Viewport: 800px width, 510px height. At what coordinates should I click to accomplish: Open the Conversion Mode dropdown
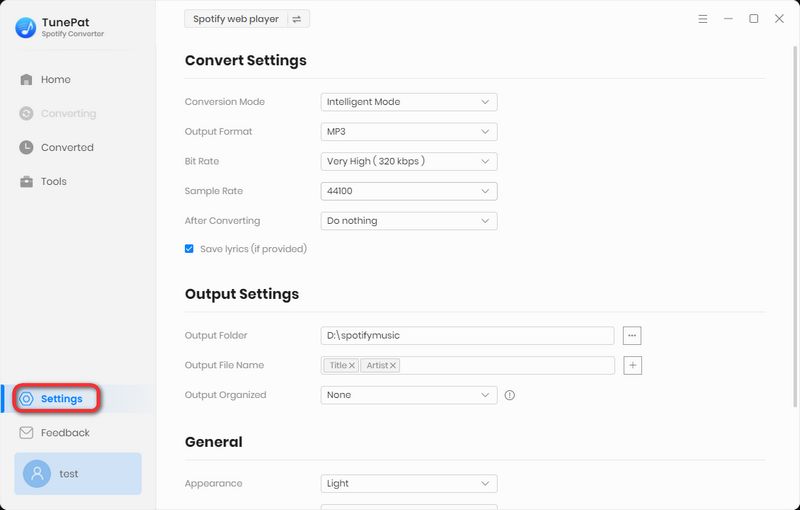click(x=409, y=102)
